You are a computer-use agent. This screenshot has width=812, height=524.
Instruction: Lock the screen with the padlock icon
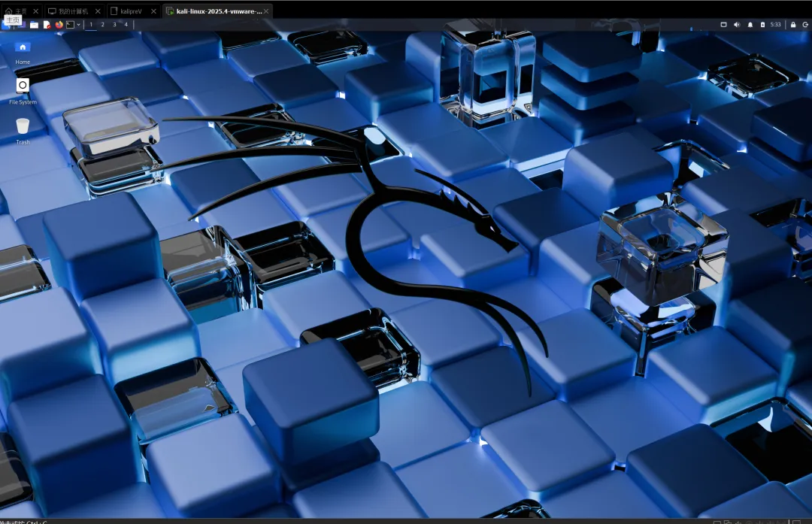(x=793, y=24)
